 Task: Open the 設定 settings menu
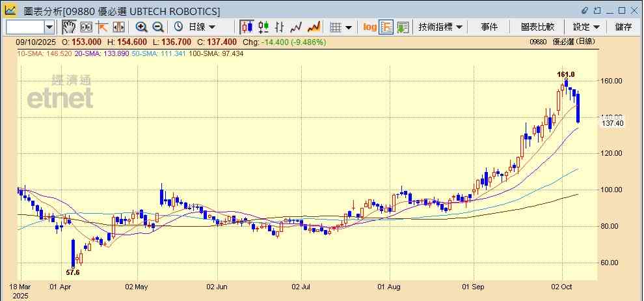click(586, 27)
